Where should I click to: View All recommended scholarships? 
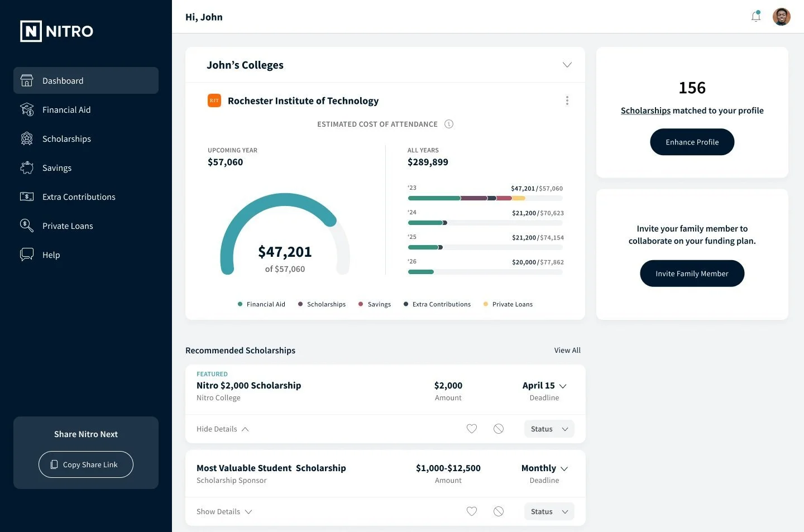(x=567, y=350)
